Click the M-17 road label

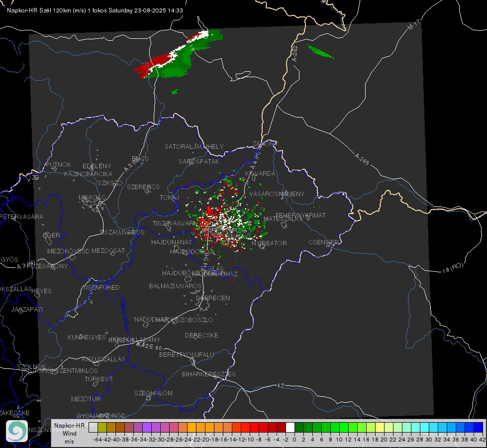pos(413,25)
